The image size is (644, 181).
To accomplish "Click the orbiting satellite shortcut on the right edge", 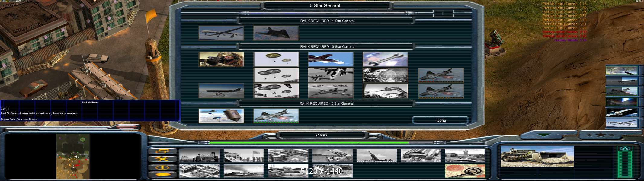I will pyautogui.click(x=621, y=113).
